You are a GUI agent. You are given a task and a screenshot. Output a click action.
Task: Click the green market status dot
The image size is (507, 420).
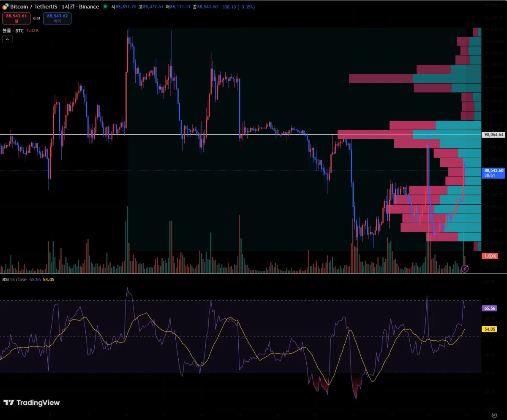point(105,7)
